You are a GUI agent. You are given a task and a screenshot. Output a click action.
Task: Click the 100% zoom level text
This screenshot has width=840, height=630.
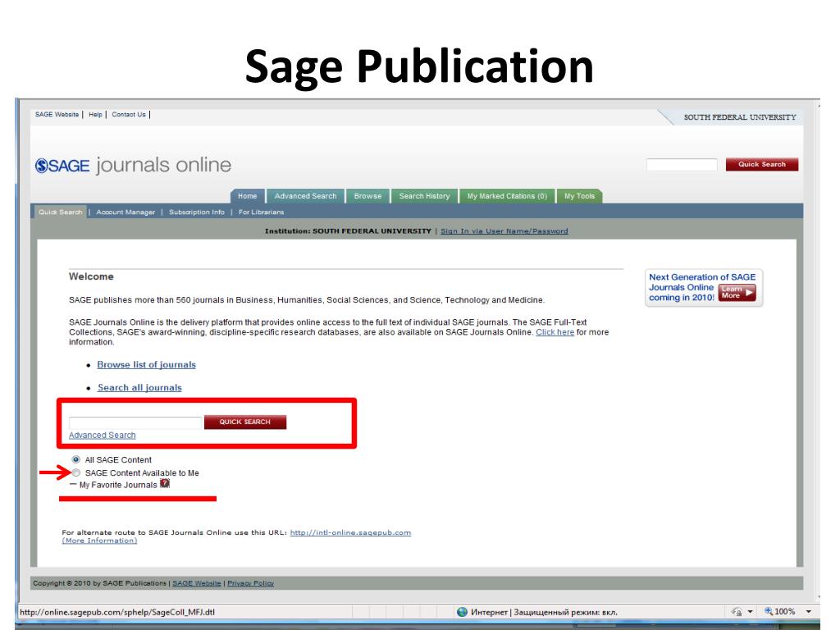(785, 611)
